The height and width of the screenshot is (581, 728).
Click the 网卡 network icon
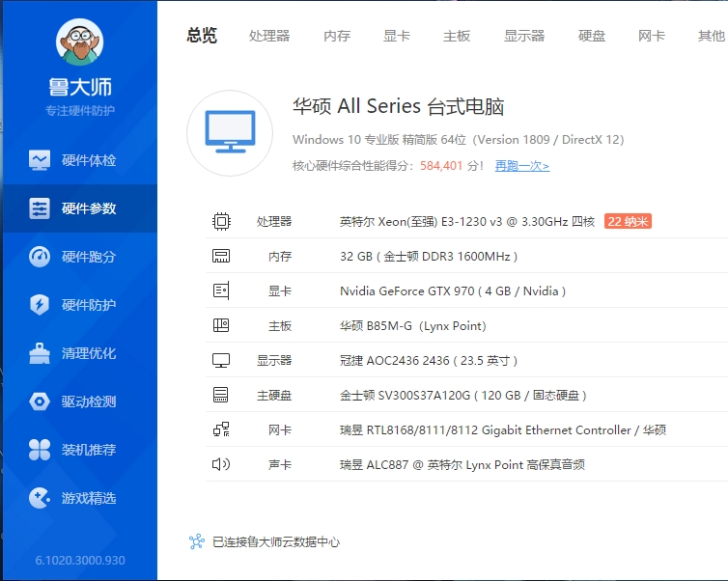(221, 429)
